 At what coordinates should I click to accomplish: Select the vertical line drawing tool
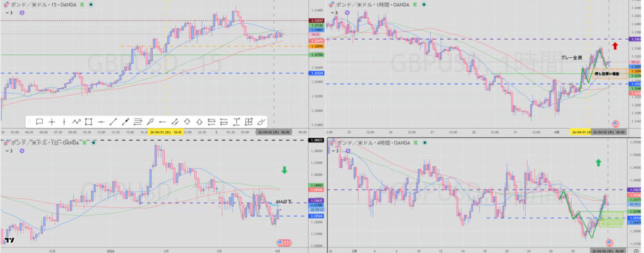click(x=64, y=121)
